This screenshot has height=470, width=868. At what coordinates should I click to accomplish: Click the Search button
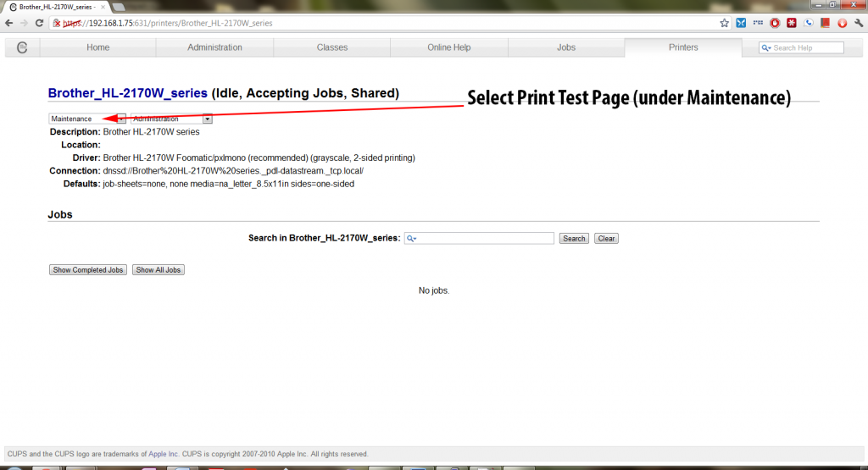(x=574, y=238)
